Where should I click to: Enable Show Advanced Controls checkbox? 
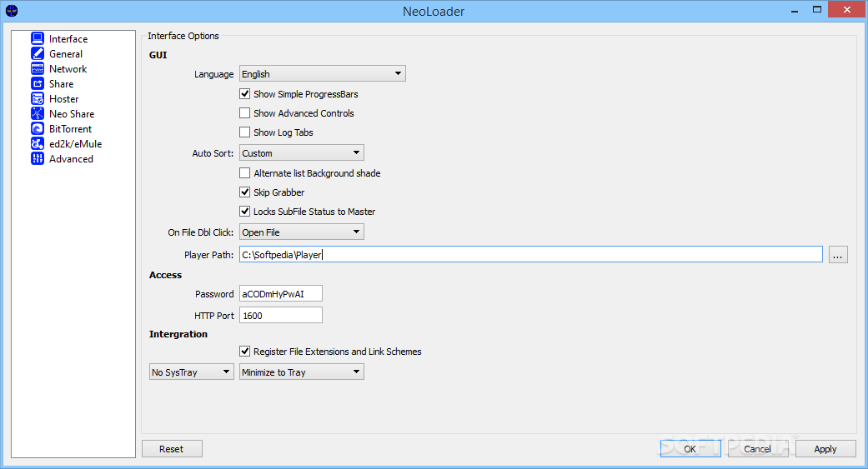click(244, 112)
